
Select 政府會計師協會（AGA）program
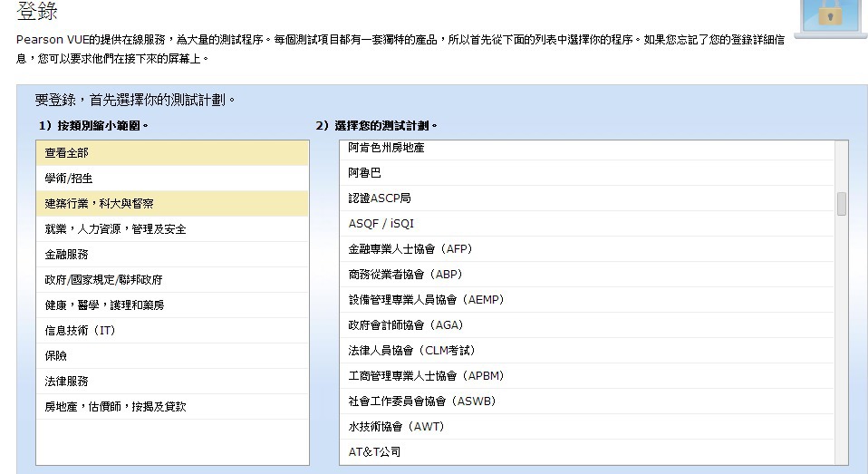(x=587, y=325)
